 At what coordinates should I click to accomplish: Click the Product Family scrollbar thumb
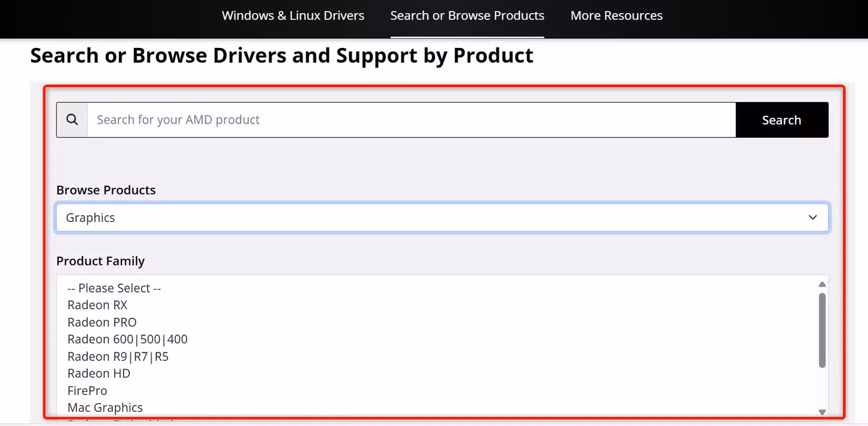822,330
